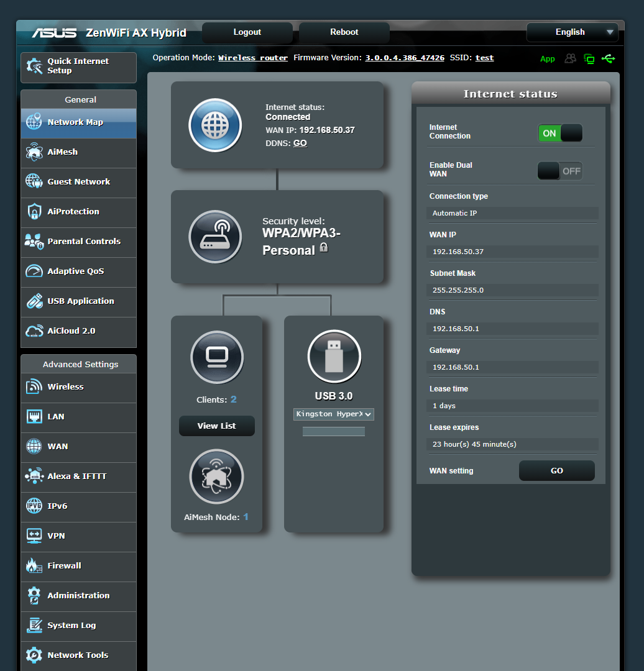Click the globe internet status icon

[x=215, y=125]
